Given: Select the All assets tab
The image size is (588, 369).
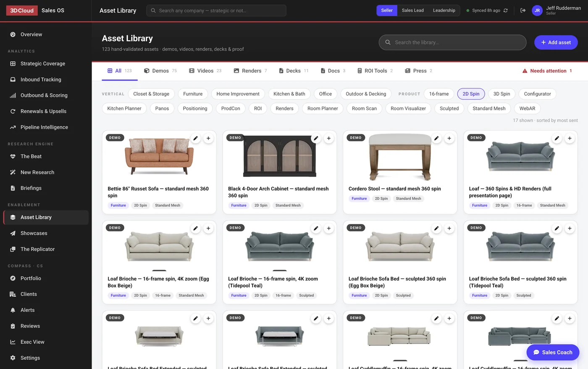Looking at the screenshot, I should 120,71.
